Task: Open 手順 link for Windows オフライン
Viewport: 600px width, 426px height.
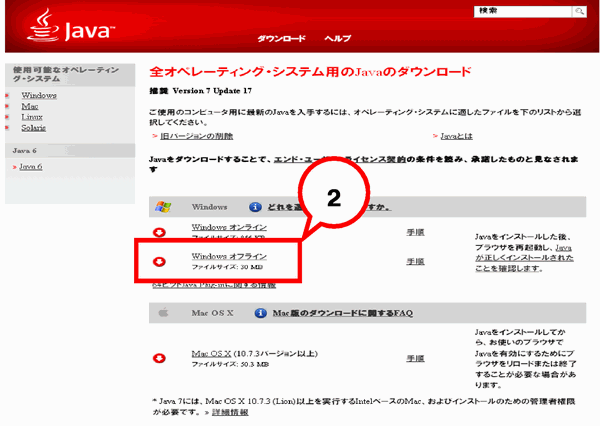Action: click(x=415, y=261)
